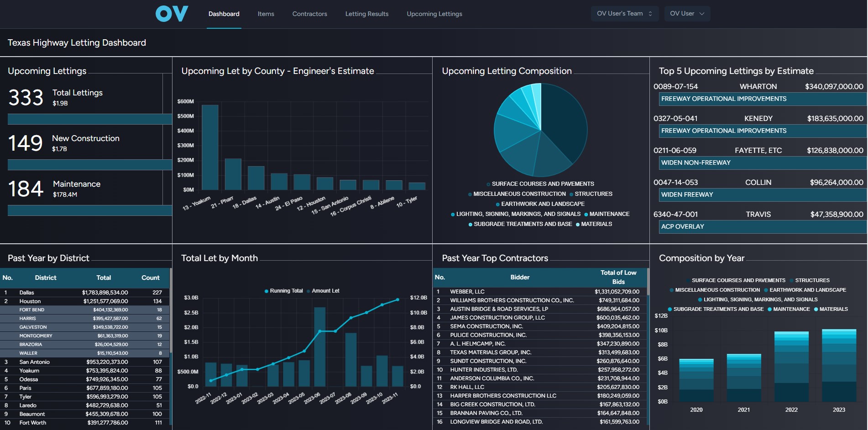Toggle Materials legend in Composition by Year
868x430 pixels.
coord(831,309)
